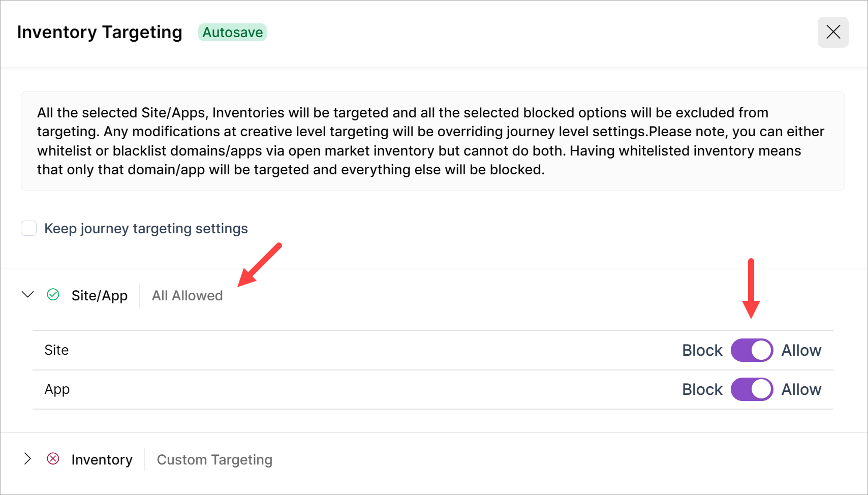
Task: Click the All Allowed status text
Action: point(187,295)
